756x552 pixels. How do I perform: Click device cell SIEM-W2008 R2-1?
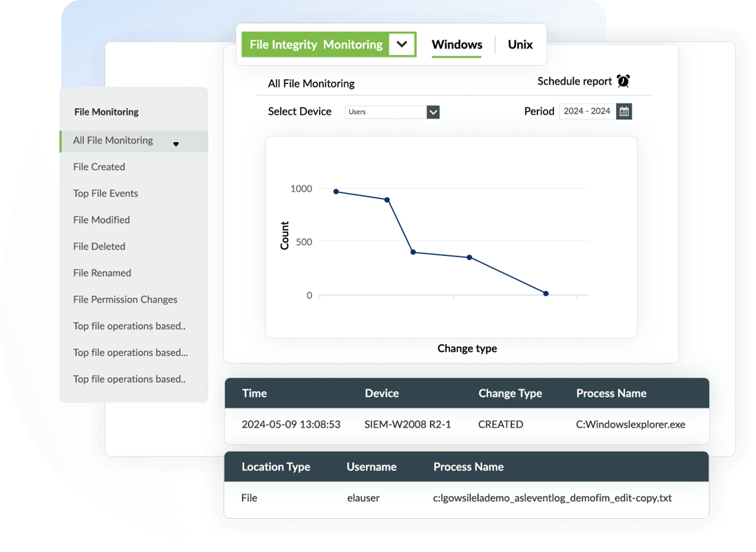point(408,425)
